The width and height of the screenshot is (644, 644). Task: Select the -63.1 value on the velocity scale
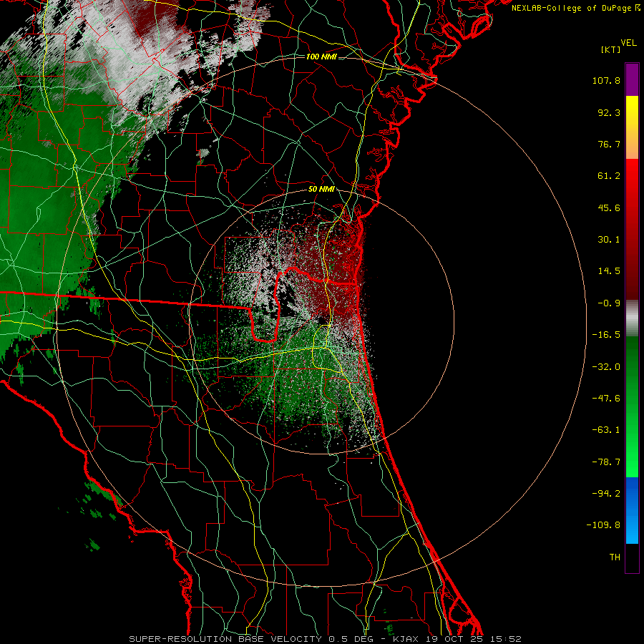point(606,430)
